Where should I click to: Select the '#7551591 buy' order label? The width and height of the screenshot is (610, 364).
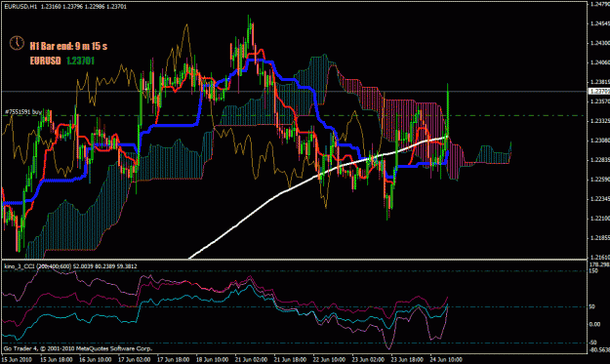[x=23, y=112]
